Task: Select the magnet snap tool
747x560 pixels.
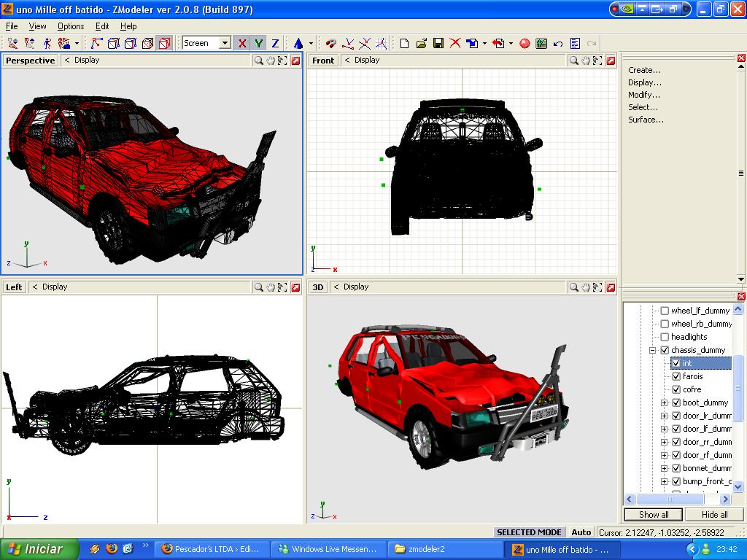Action: click(x=330, y=42)
